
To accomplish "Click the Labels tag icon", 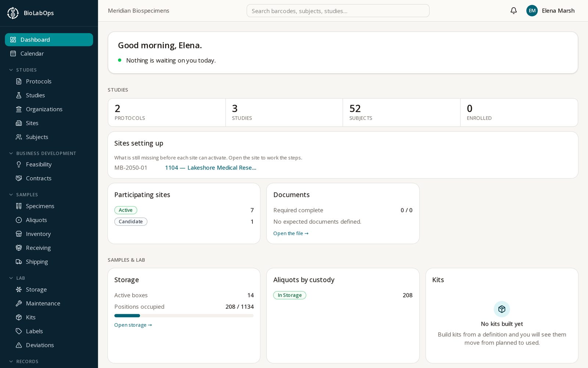I will click(19, 331).
